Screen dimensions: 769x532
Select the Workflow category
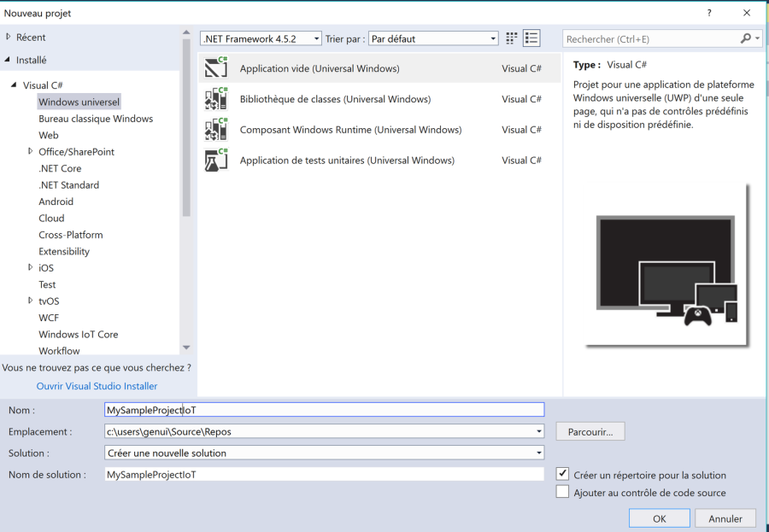tap(59, 351)
